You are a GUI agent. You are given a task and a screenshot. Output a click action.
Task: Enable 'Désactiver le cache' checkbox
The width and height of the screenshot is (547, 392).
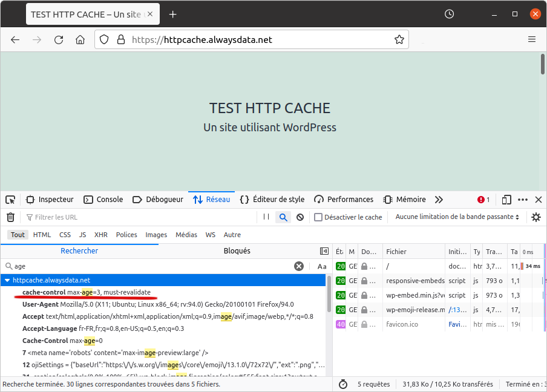coord(318,217)
